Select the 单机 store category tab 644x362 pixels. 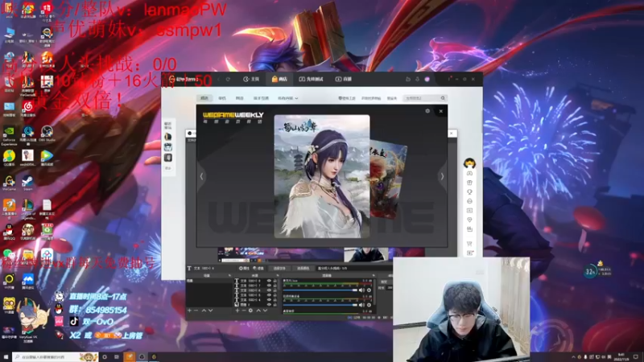click(x=222, y=98)
